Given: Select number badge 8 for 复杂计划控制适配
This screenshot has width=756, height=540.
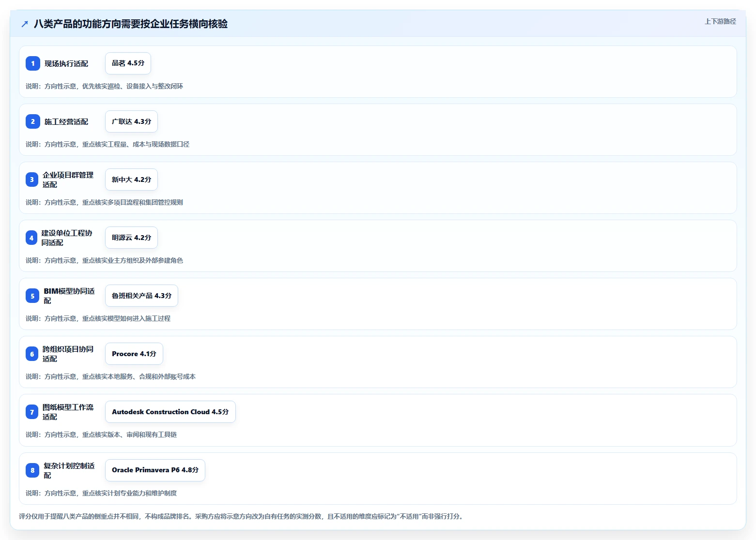Looking at the screenshot, I should pos(32,470).
